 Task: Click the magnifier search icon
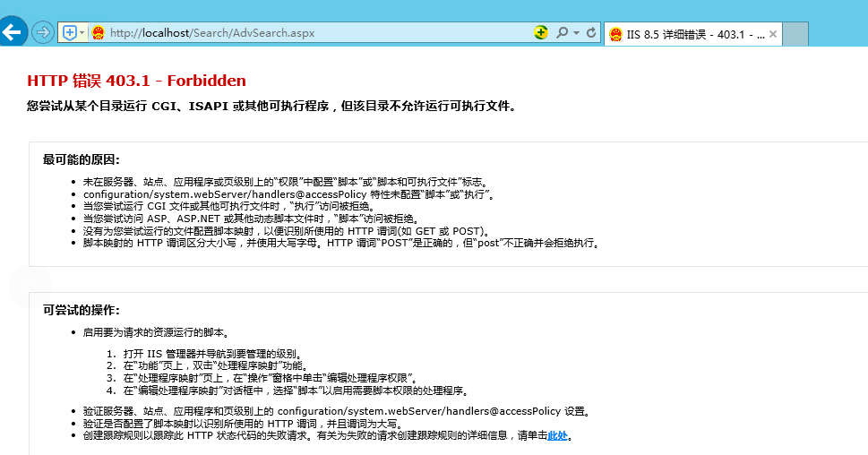(x=562, y=33)
